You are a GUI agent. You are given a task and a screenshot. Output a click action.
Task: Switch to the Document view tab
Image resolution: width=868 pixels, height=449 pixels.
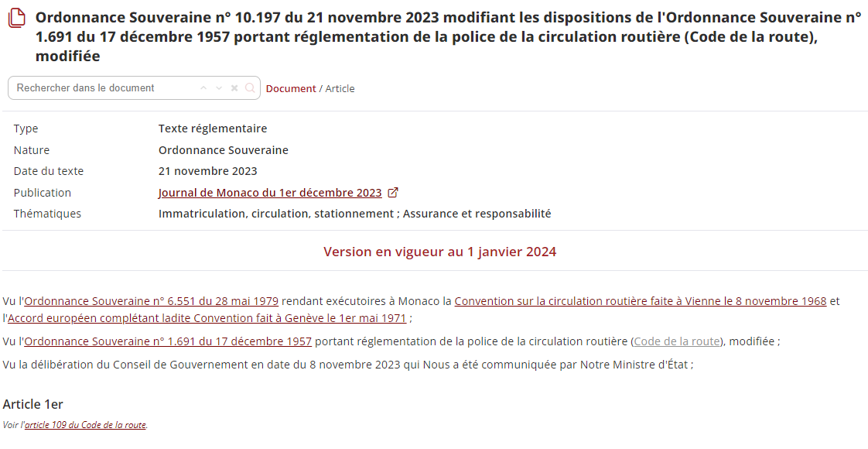pyautogui.click(x=291, y=88)
